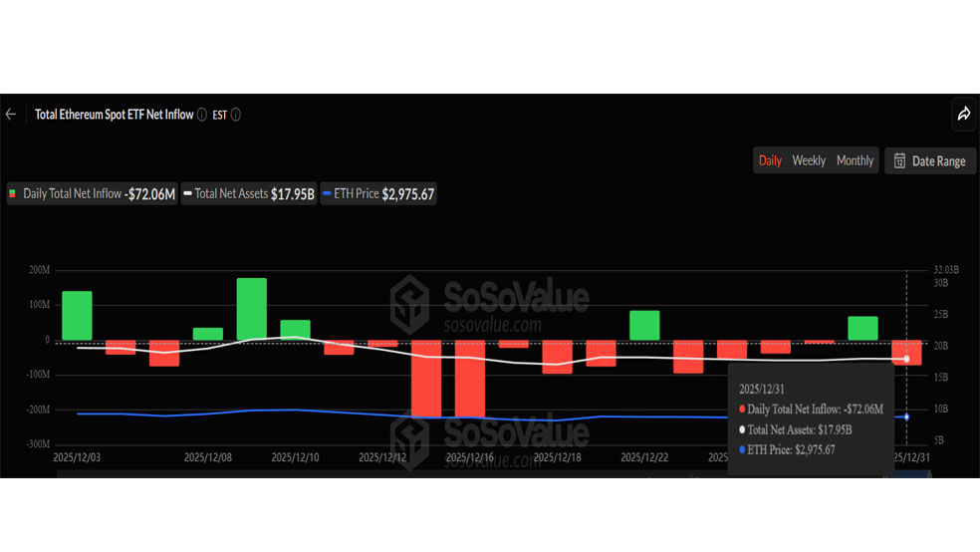This screenshot has width=980, height=552.
Task: Click the green bar above 2025/12/22
Action: click(x=644, y=325)
